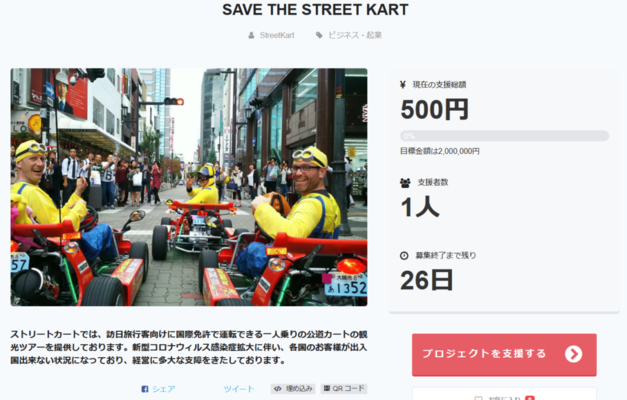Click the プロジェクトを支援する button
The image size is (627, 400).
coord(504,355)
